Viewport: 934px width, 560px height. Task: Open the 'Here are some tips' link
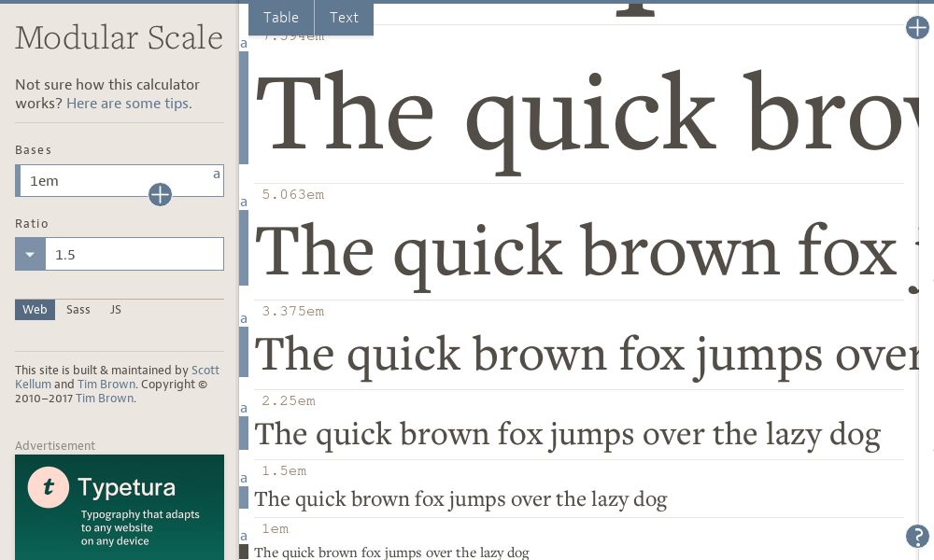(129, 104)
